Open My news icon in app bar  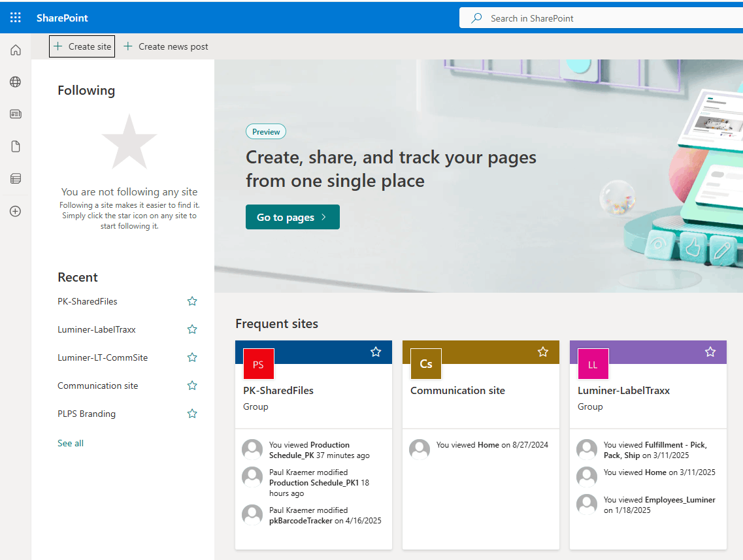(16, 114)
